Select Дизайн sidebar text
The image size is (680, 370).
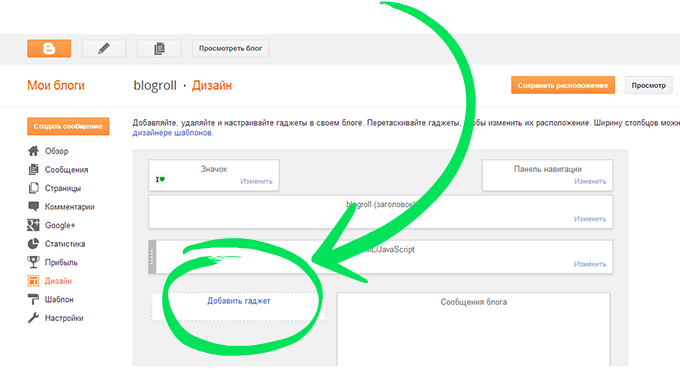tap(58, 281)
